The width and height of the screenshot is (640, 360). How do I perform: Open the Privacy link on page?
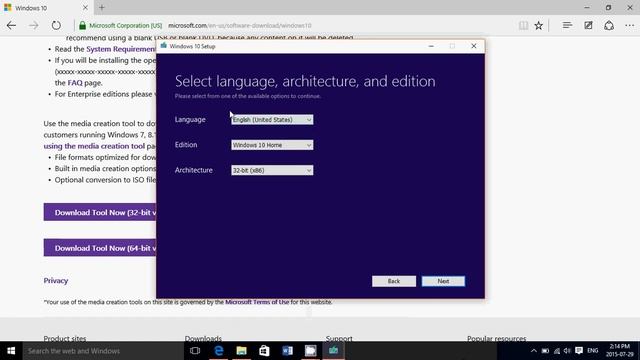[x=56, y=280]
